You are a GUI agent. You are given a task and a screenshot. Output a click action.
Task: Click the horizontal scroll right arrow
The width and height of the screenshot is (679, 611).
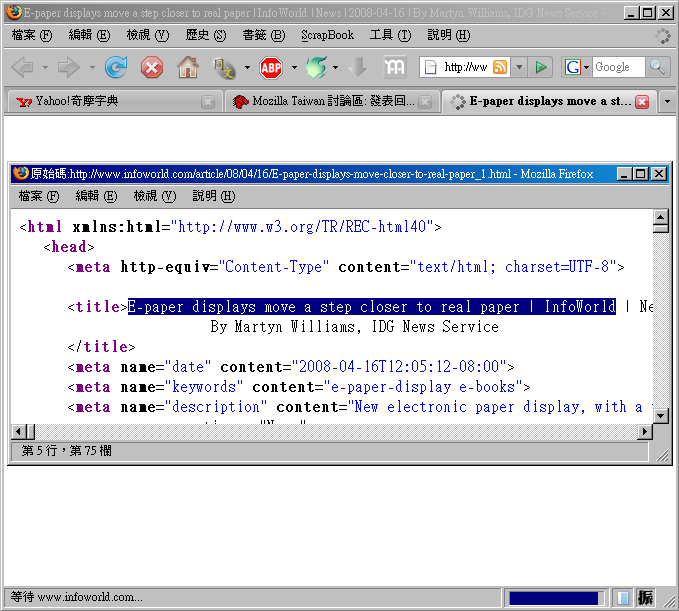click(x=645, y=432)
